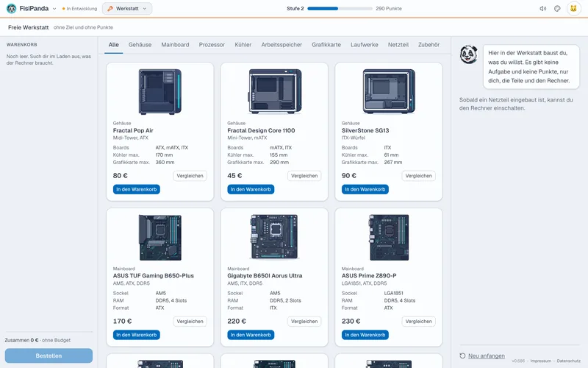Viewport: 588px width, 368px height.
Task: Open the Prozessor category tab
Action: (212, 45)
